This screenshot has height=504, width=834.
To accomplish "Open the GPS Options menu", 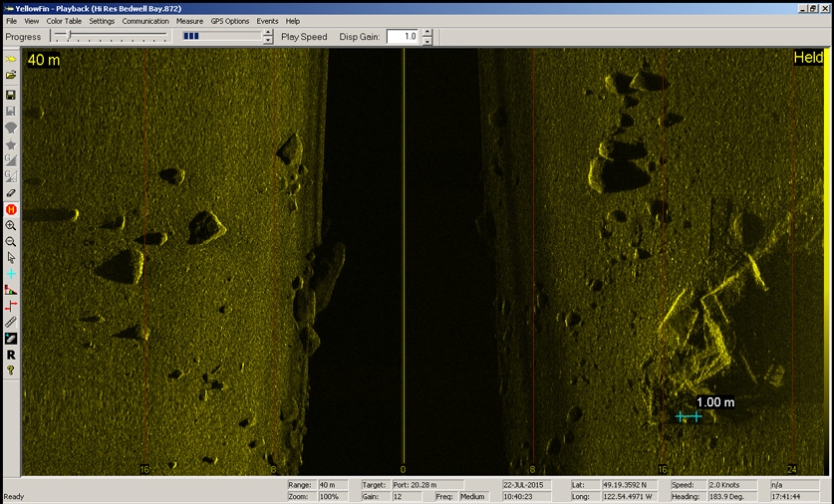I will (x=230, y=21).
